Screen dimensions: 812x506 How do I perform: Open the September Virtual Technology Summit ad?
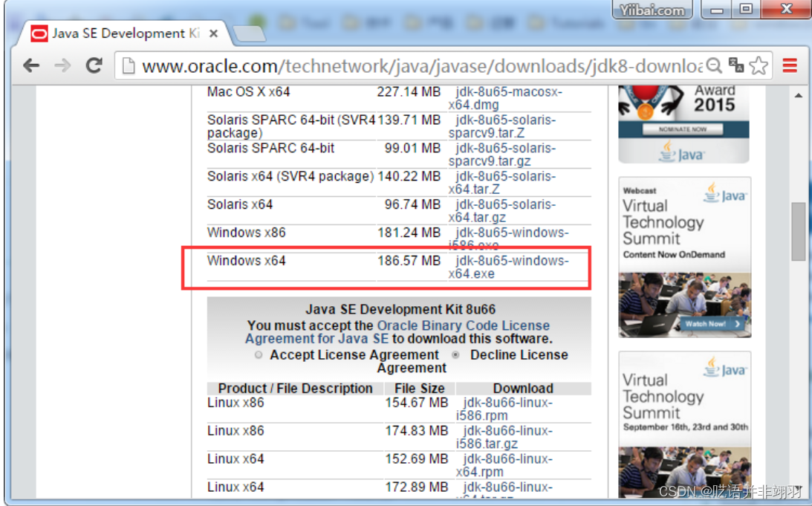pos(685,425)
